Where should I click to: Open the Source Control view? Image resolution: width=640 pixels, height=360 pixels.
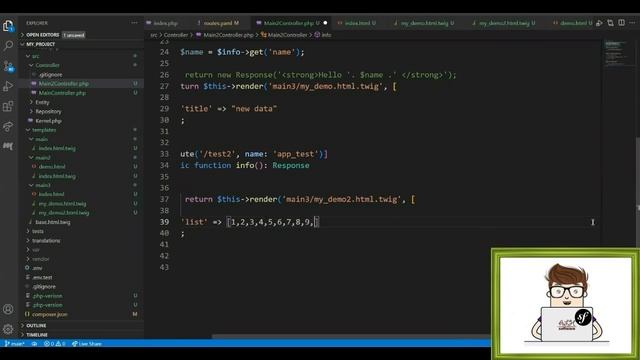pyautogui.click(x=8, y=66)
